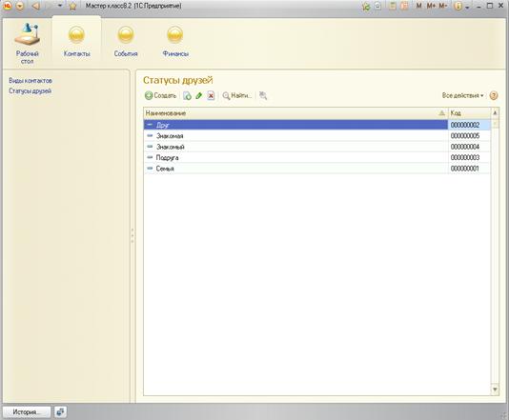
Task: Switch to the События section
Action: (126, 42)
